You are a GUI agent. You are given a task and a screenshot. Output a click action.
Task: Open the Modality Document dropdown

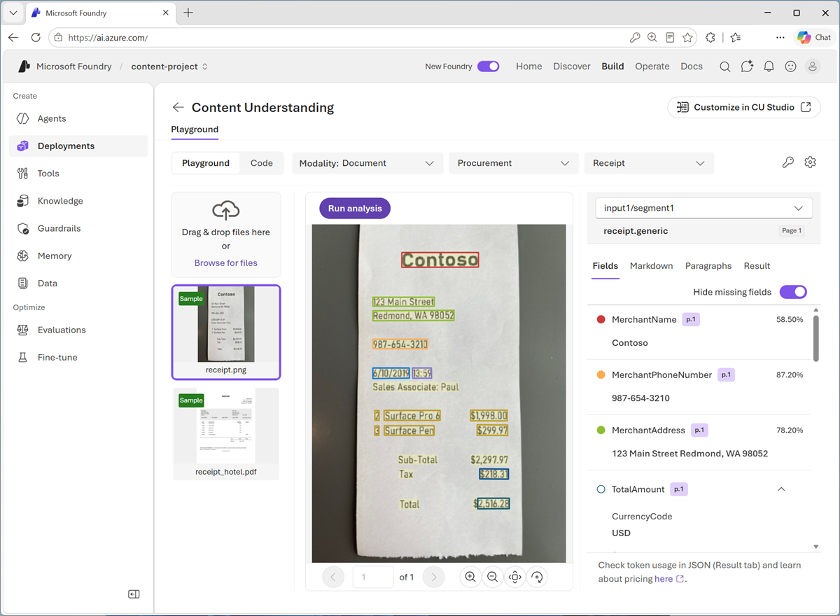click(x=367, y=163)
